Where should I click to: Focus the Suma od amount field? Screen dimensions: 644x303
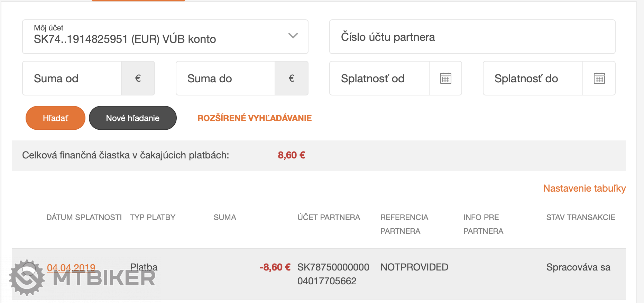(72, 78)
